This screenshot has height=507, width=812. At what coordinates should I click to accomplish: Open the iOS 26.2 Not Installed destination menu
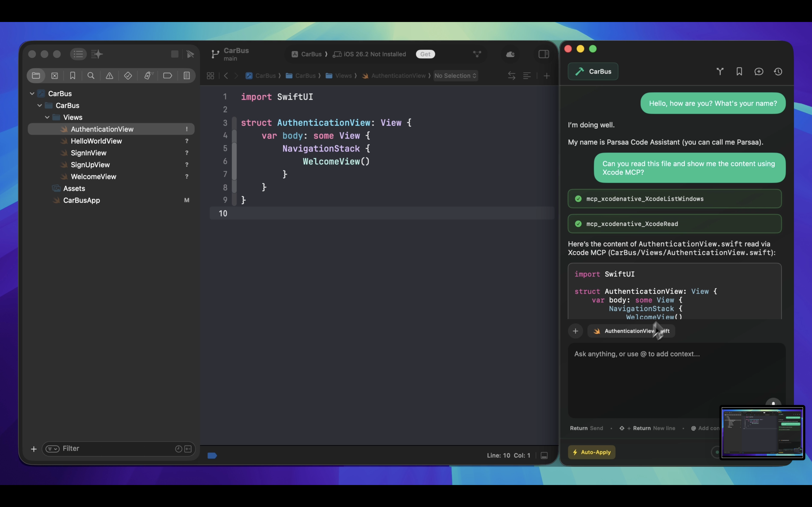[369, 54]
